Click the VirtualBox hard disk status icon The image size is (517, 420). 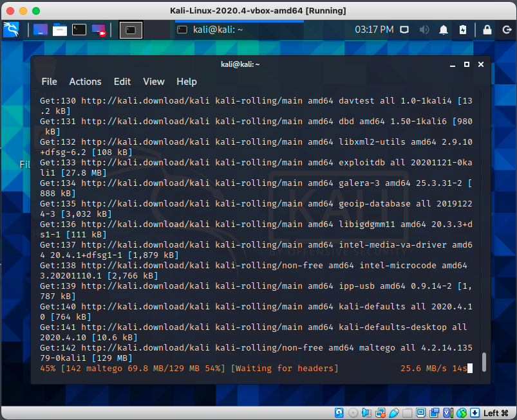(x=339, y=412)
